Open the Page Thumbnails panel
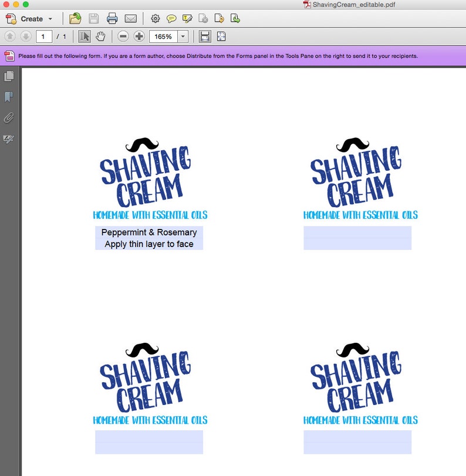Viewport: 466px width, 476px height. 9,76
